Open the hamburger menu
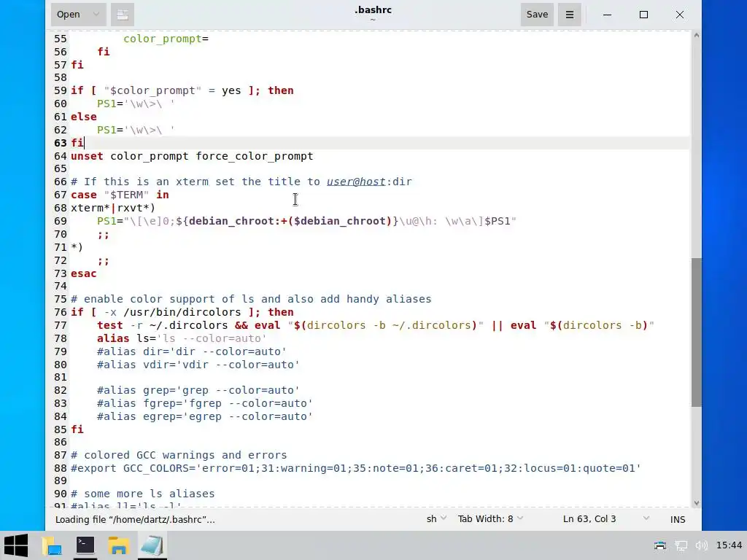The width and height of the screenshot is (747, 560). tap(569, 15)
